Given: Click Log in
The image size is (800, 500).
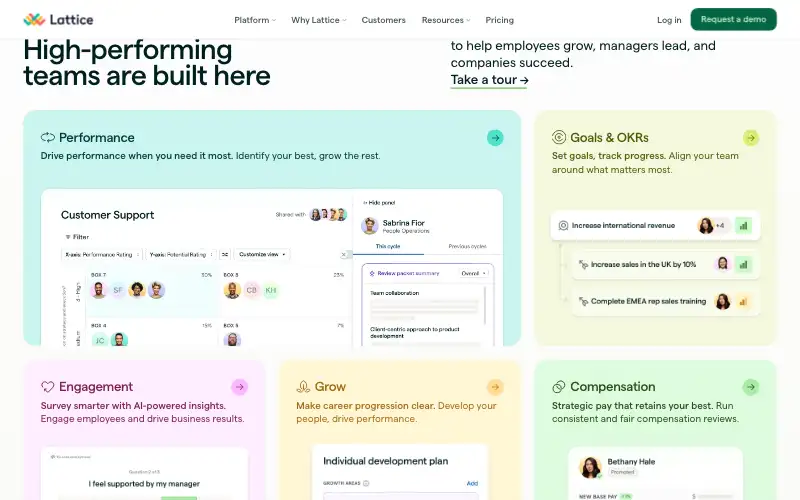Looking at the screenshot, I should click(x=669, y=20).
